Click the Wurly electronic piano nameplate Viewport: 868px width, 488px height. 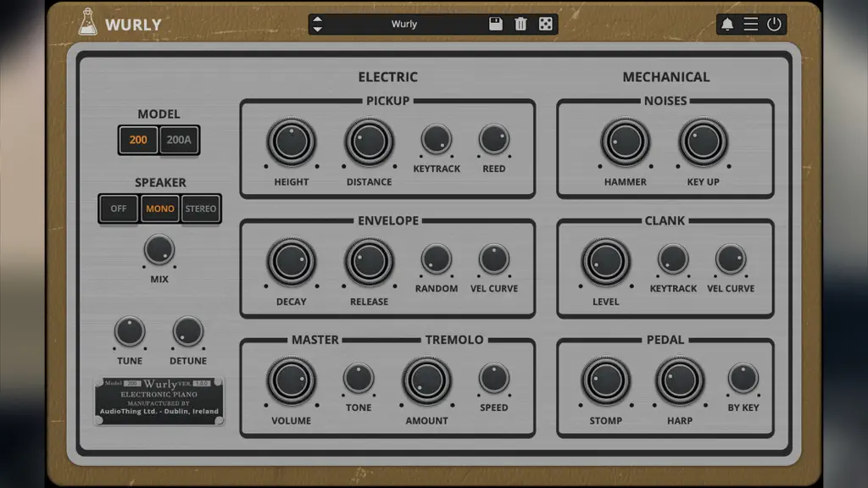159,401
